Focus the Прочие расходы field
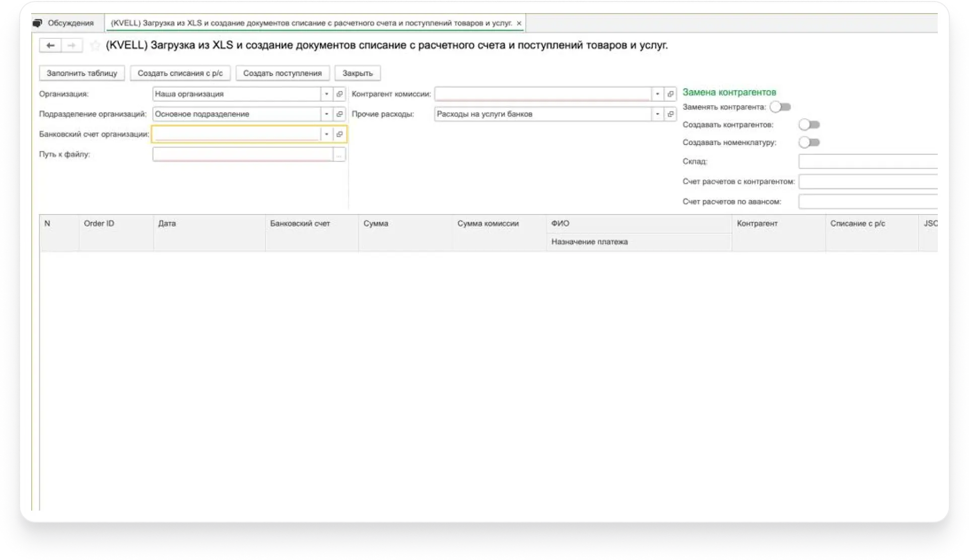The image size is (969, 560). pos(543,114)
